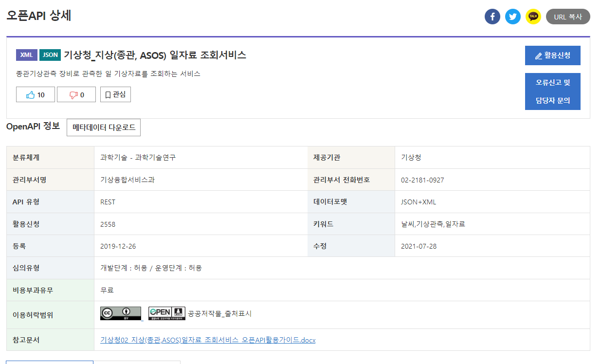Select the API title 기상청_지상(종관, ASOS) 일자료 조회서비스
601x364 pixels.
tap(155, 55)
